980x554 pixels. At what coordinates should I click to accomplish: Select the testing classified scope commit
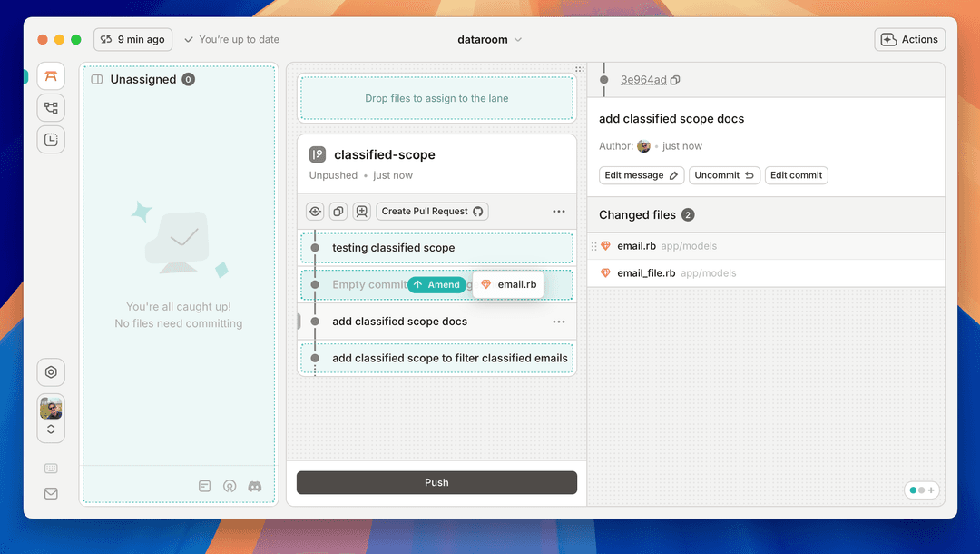tap(394, 248)
